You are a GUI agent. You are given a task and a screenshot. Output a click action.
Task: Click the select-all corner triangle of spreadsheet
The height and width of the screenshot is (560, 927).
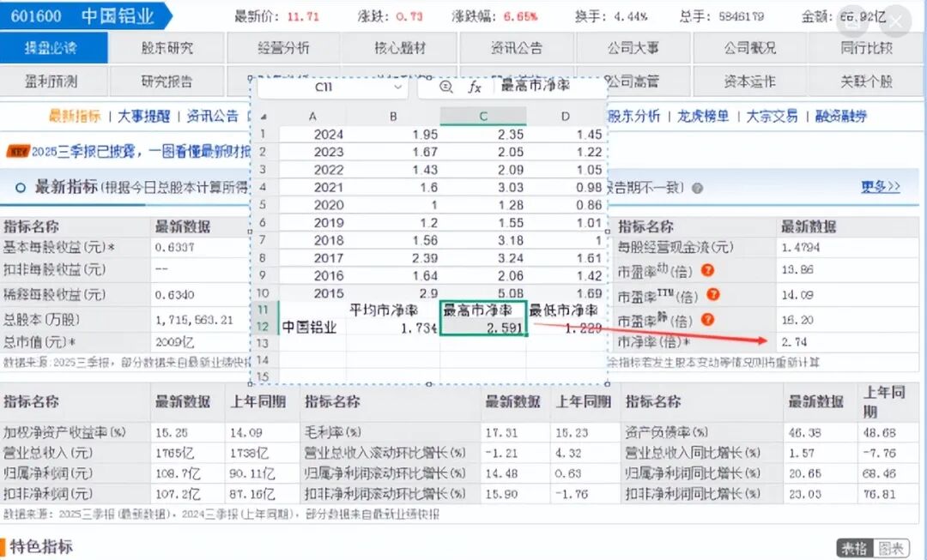(264, 117)
